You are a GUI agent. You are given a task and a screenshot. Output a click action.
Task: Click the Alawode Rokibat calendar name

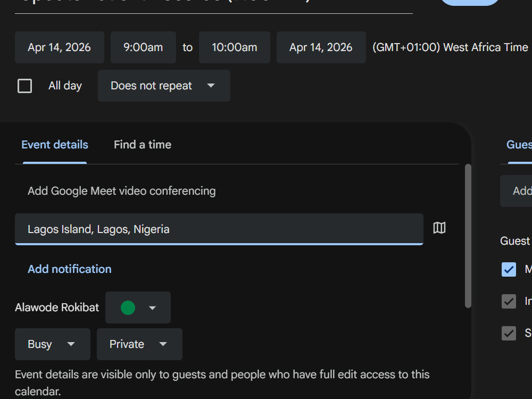(x=57, y=307)
